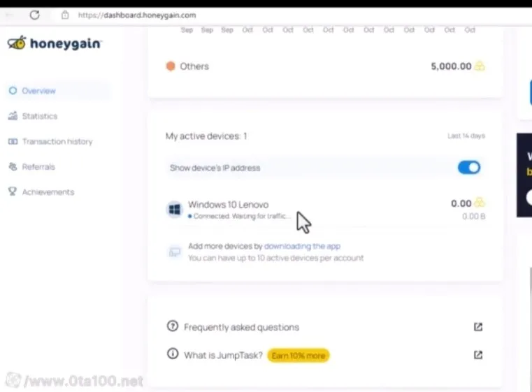Click the add-device monitor icon

point(174,252)
